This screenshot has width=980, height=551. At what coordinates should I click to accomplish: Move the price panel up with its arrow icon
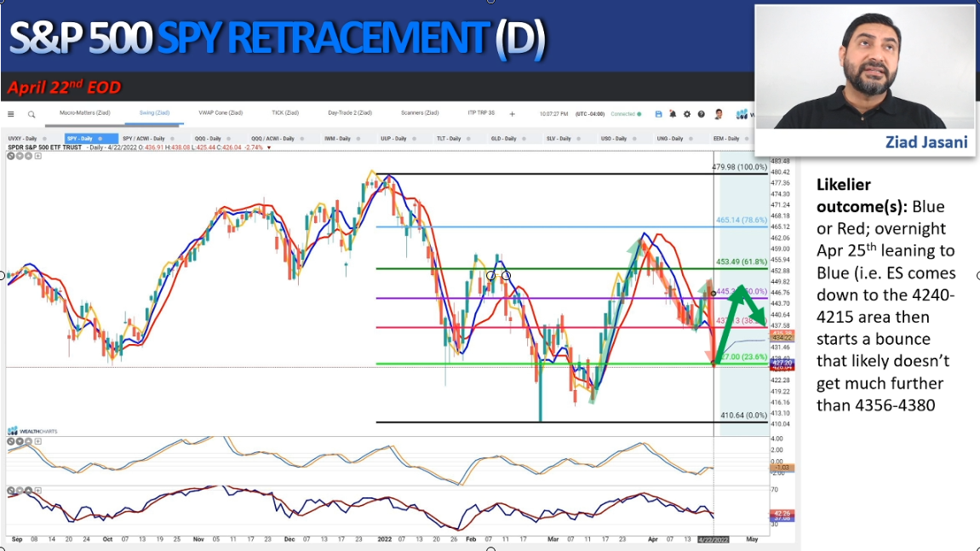[28, 156]
